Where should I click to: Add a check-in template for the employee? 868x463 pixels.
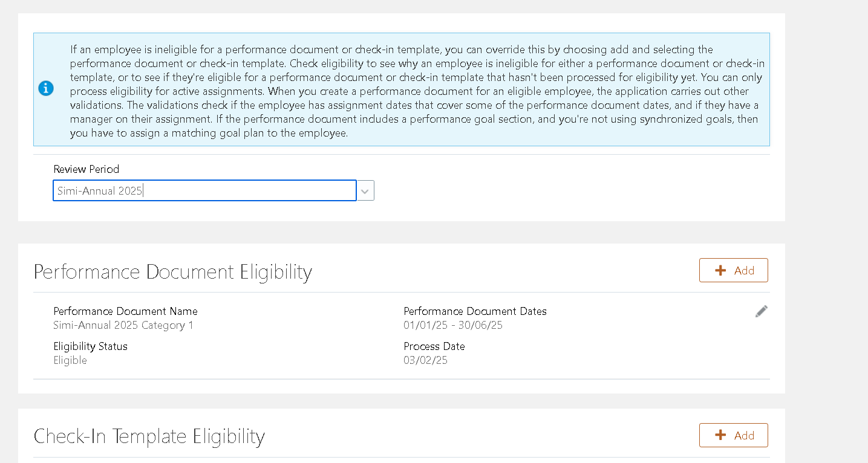[733, 435]
